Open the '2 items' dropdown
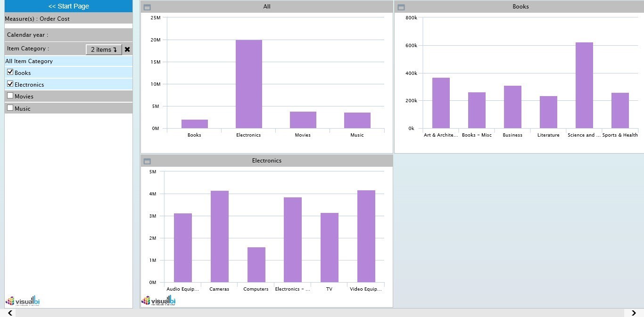Viewport: 644px width, 317px height. tap(104, 49)
